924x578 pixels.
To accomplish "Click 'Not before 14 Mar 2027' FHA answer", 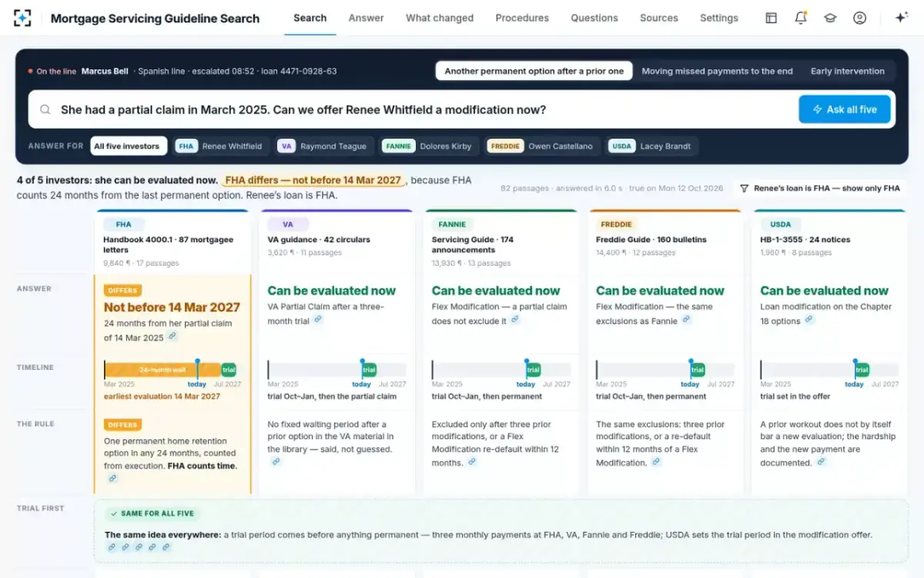I will coord(172,307).
